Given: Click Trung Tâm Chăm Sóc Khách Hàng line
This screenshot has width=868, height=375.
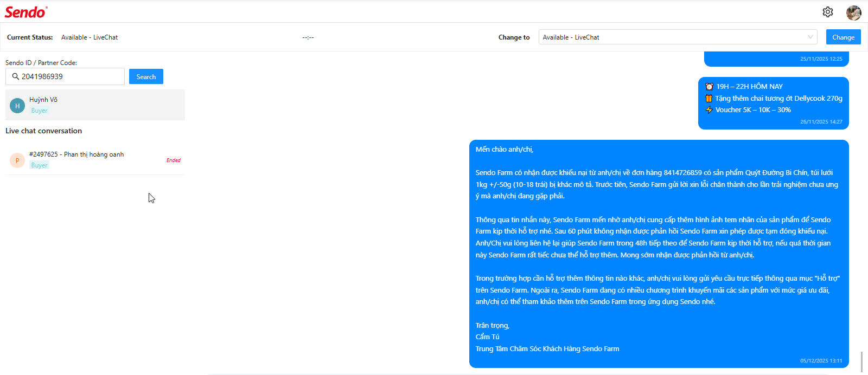Looking at the screenshot, I should click(x=547, y=349).
